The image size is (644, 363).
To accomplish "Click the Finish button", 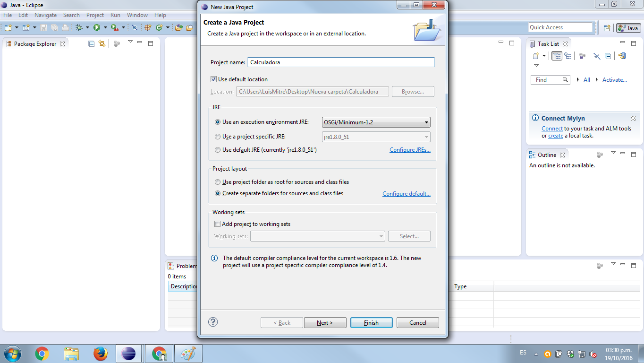I will pyautogui.click(x=371, y=323).
